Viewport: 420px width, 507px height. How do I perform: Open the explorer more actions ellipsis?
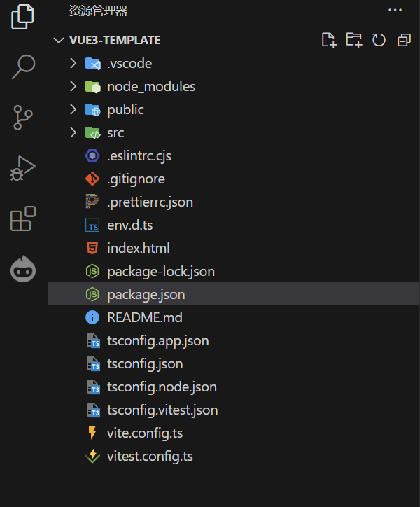tap(395, 10)
